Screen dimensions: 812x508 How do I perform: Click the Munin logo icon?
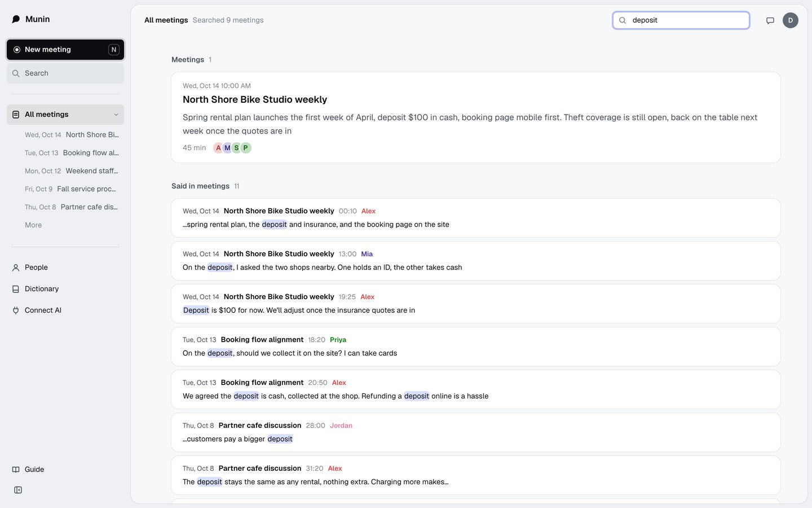point(16,19)
